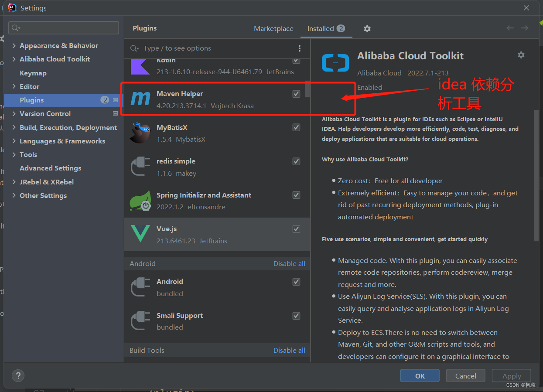This screenshot has width=543, height=392.
Task: Expand JRebel & XRebel settings
Action: pyautogui.click(x=14, y=182)
